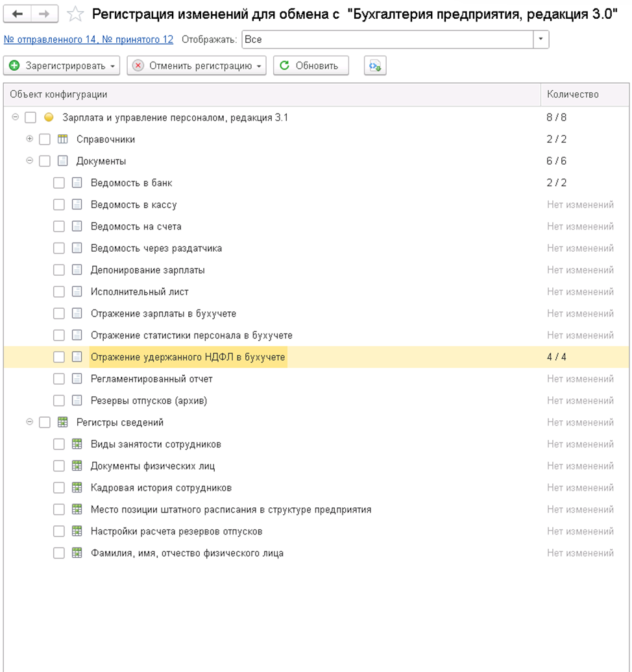
Task: Click green refresh arrow icon of Обновить
Action: (284, 66)
